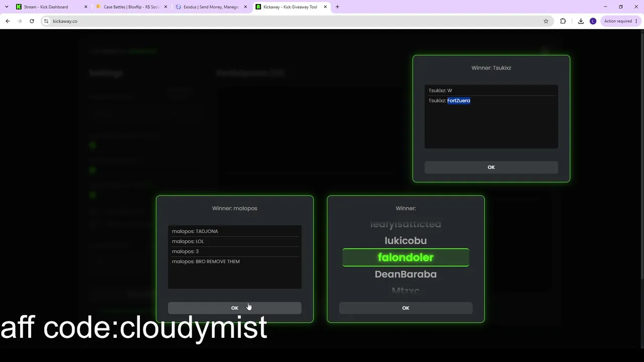Open a new browser tab
The height and width of the screenshot is (362, 644).
pos(337,7)
